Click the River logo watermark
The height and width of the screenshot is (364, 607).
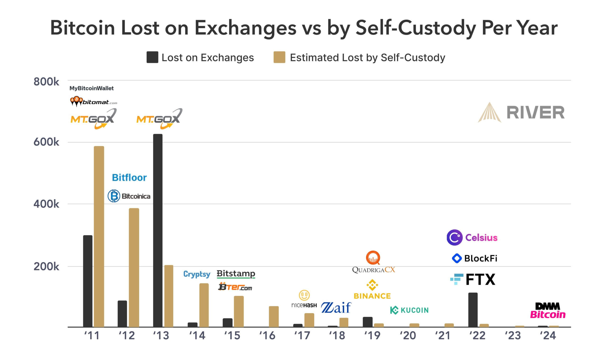click(521, 112)
